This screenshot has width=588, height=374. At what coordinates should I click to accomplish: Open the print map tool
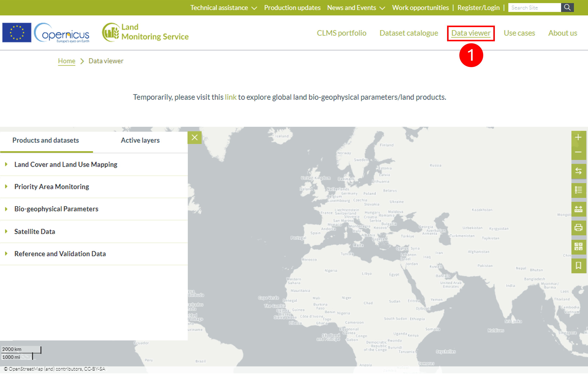pos(578,228)
